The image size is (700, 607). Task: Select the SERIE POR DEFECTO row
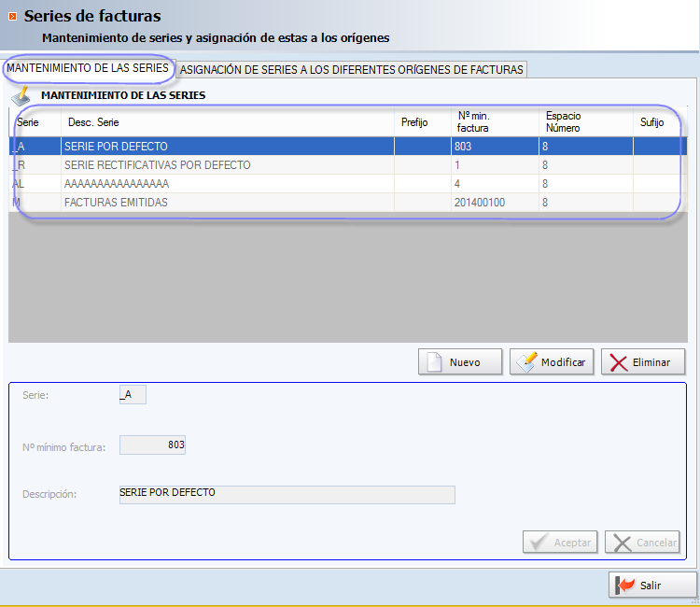348,147
